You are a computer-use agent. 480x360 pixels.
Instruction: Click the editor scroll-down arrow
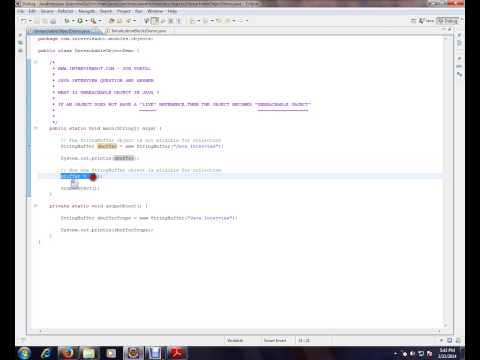pos(446,325)
